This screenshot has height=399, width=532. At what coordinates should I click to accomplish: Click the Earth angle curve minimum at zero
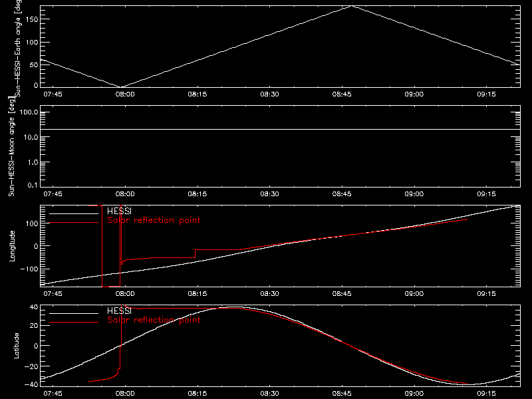[122, 86]
